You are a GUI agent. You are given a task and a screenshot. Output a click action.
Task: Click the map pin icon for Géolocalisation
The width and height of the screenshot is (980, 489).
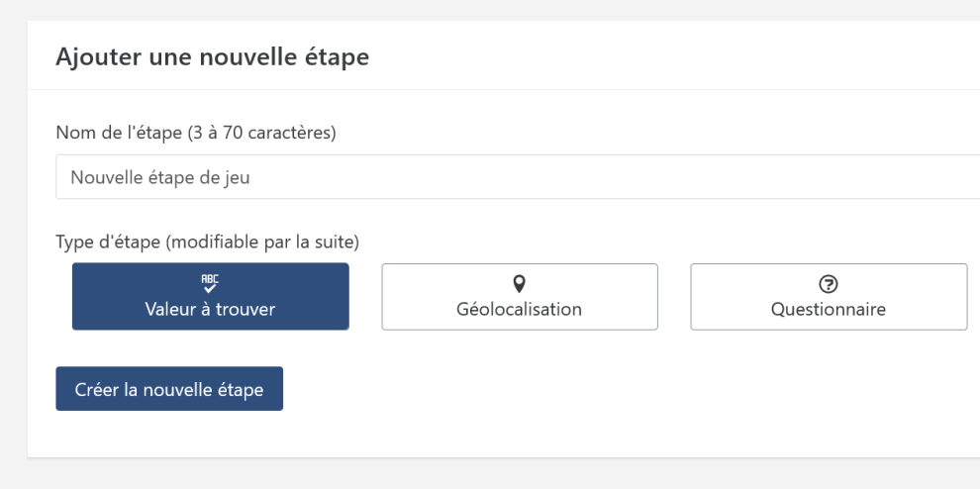coord(519,283)
